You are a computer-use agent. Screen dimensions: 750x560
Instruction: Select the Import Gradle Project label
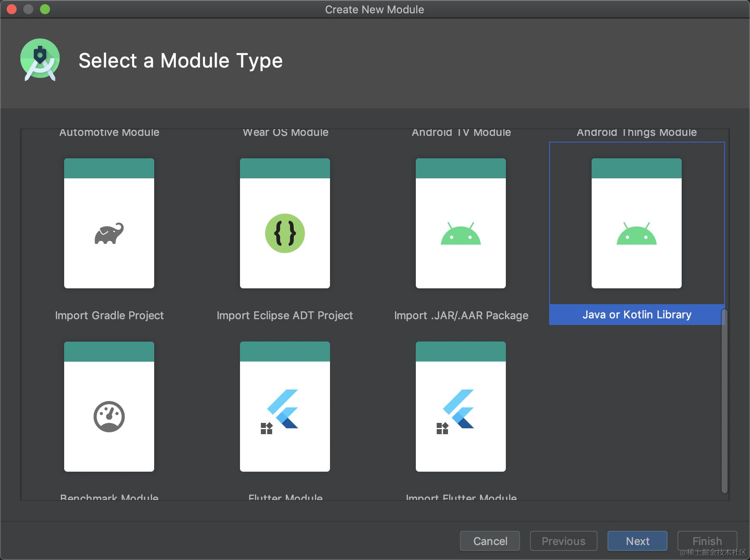point(109,315)
